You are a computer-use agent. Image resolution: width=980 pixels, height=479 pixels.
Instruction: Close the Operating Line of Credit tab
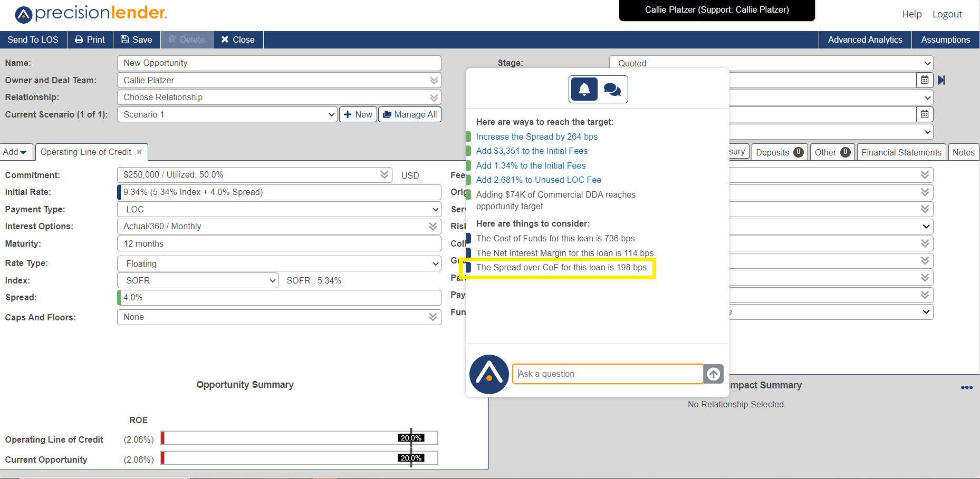140,152
